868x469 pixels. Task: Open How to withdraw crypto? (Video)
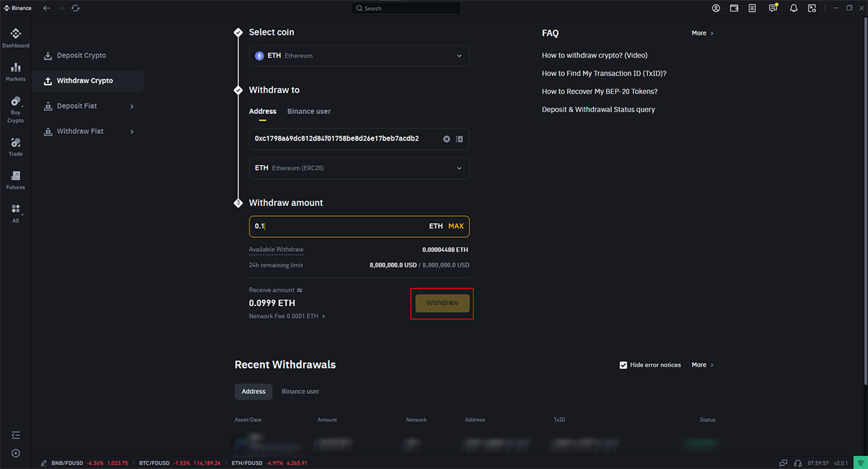[595, 56]
